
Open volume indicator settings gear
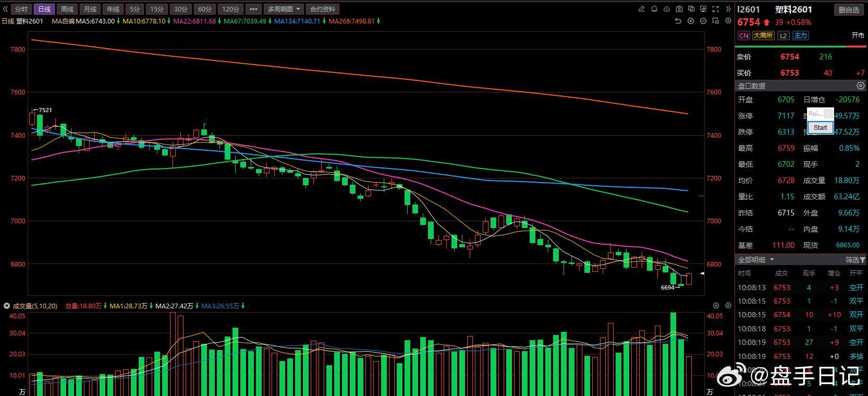point(728,306)
